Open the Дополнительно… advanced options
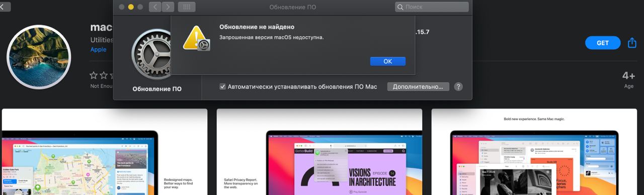This screenshot has height=195, width=644. 418,86
